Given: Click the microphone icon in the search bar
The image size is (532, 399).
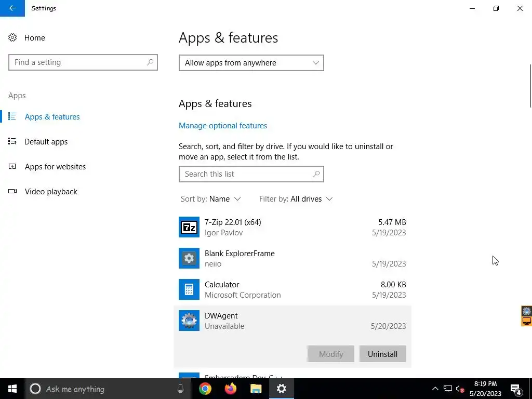Looking at the screenshot, I should click(180, 389).
